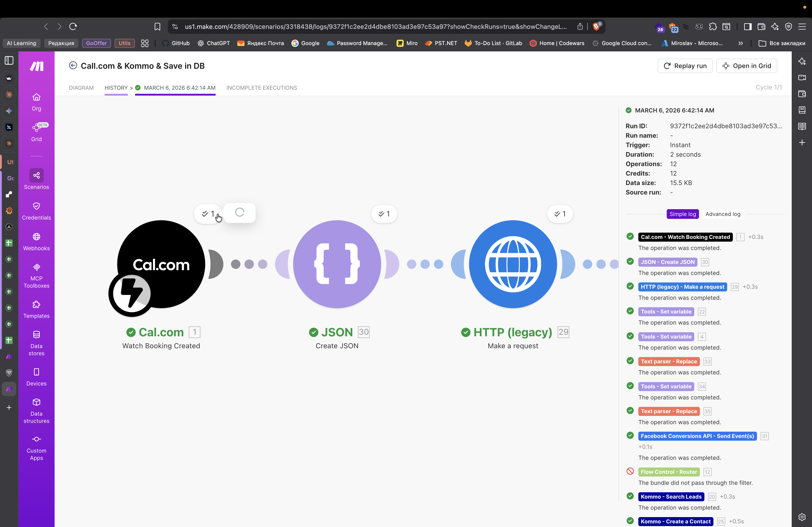Go to Data stores section

pos(36,335)
